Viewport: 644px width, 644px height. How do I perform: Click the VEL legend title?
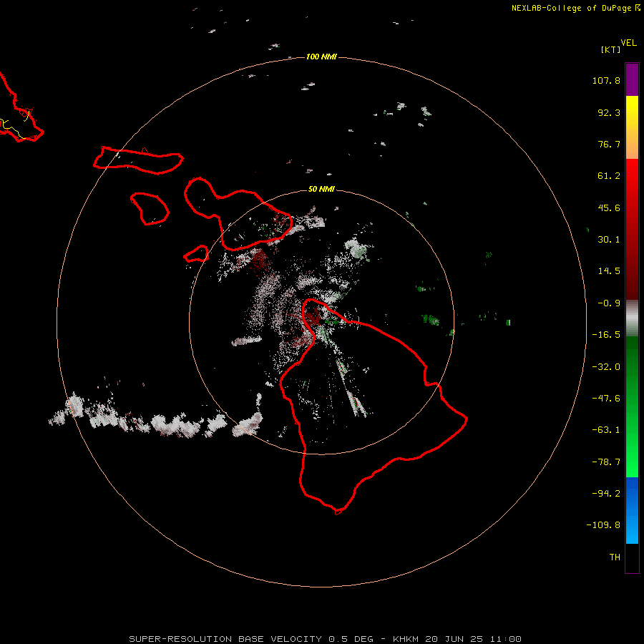pyautogui.click(x=628, y=43)
